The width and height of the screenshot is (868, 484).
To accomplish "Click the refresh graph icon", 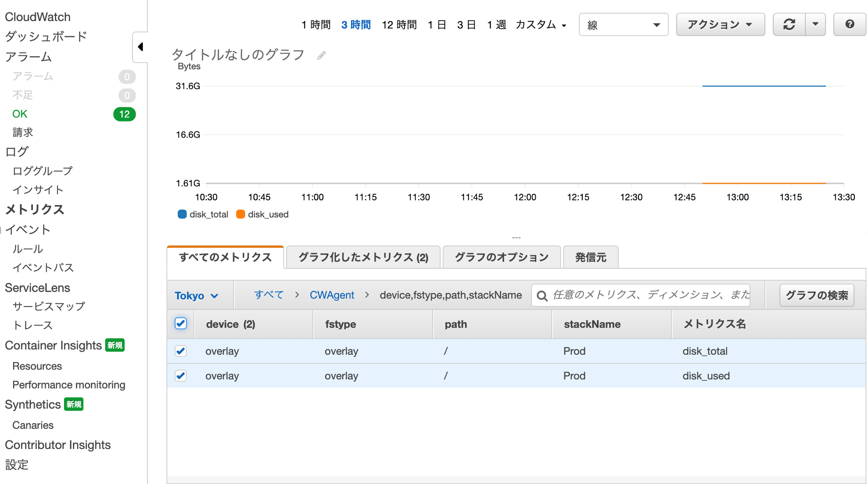I will pyautogui.click(x=789, y=25).
